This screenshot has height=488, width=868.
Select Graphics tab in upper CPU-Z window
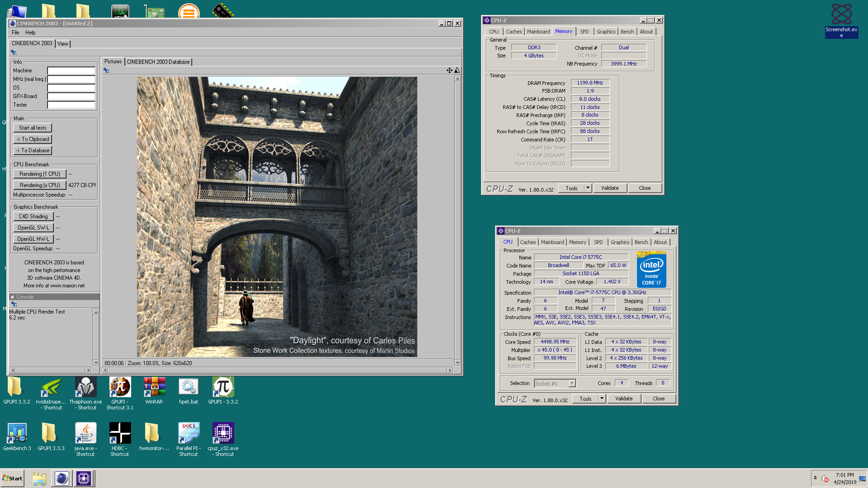pos(606,32)
